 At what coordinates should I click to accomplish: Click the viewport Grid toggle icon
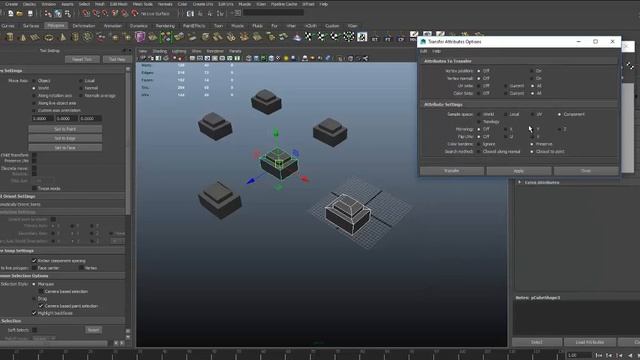[x=192, y=58]
